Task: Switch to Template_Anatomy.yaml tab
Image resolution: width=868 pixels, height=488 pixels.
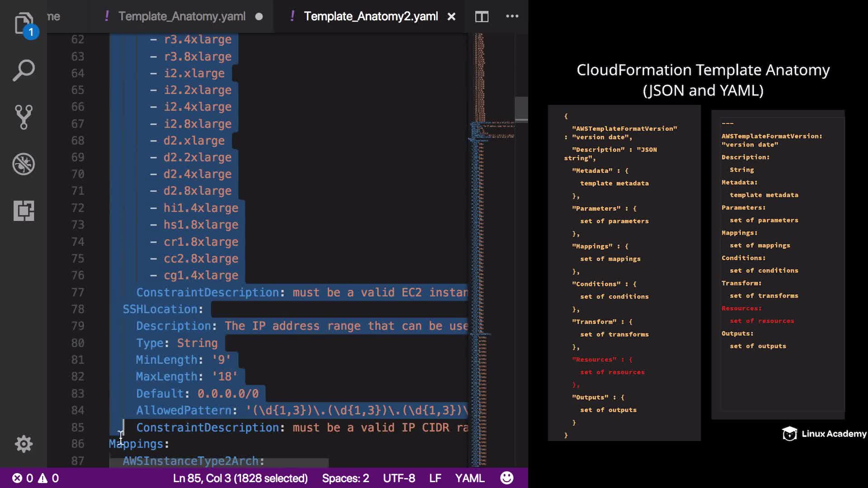Action: pyautogui.click(x=182, y=17)
